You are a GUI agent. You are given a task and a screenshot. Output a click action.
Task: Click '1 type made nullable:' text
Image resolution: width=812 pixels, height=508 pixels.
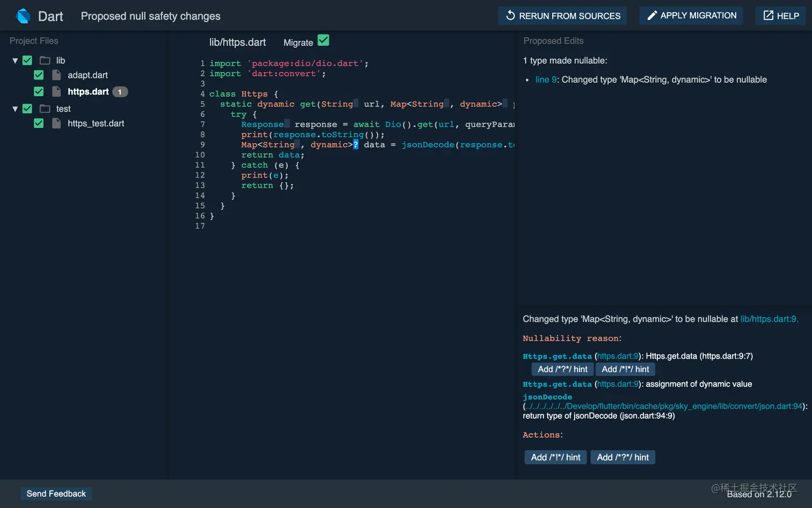(565, 61)
